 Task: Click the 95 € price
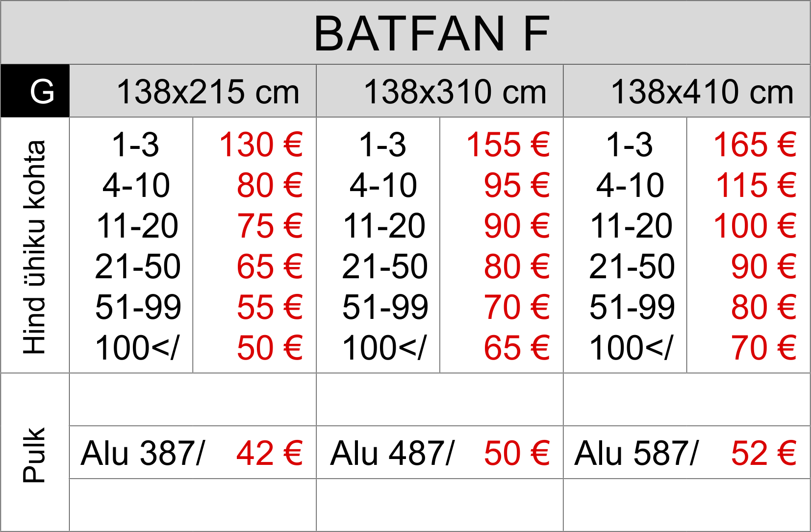517,186
